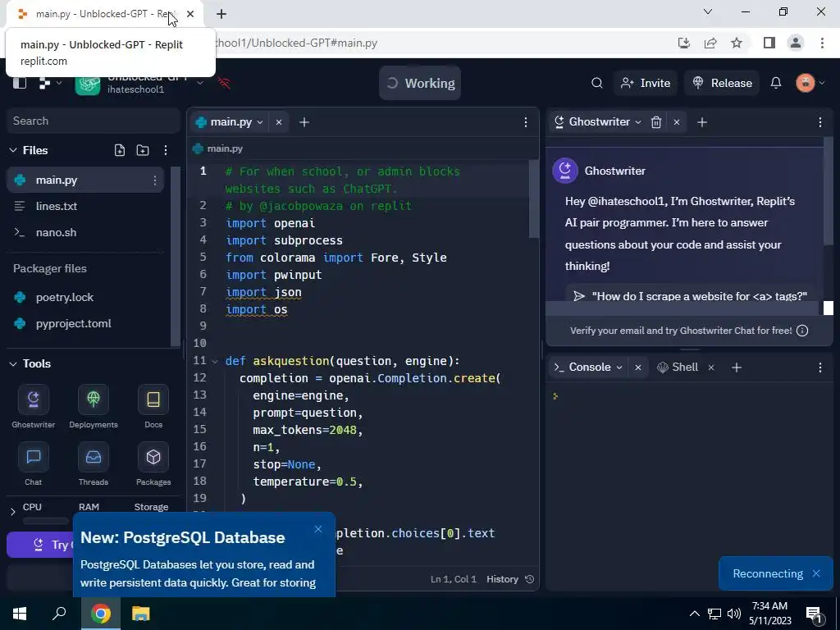
Task: Collapse the Files section
Action: coord(13,151)
